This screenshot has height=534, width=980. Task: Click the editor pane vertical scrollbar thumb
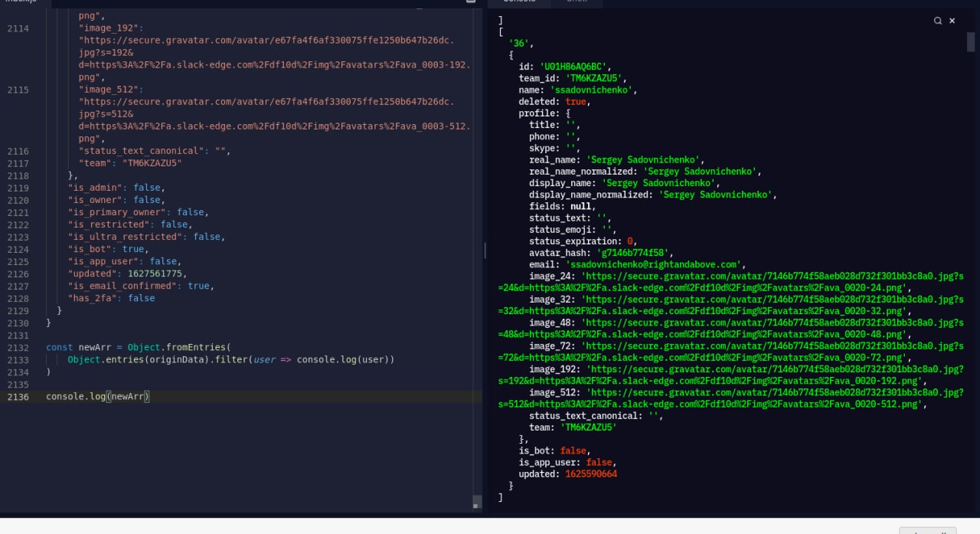(x=477, y=503)
